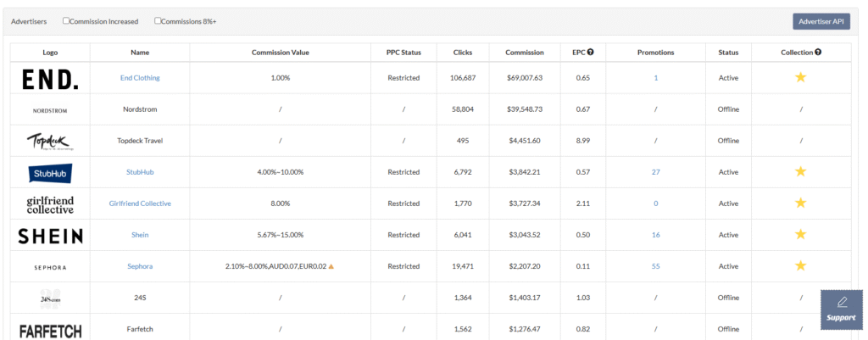Click the 58,804 clicks value
The width and height of the screenshot is (868, 340).
pyautogui.click(x=463, y=109)
